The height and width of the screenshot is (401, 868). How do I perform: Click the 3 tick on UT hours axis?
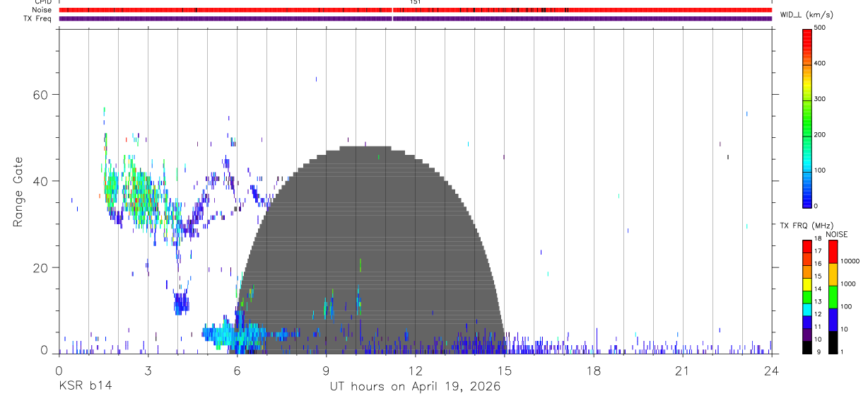[148, 370]
